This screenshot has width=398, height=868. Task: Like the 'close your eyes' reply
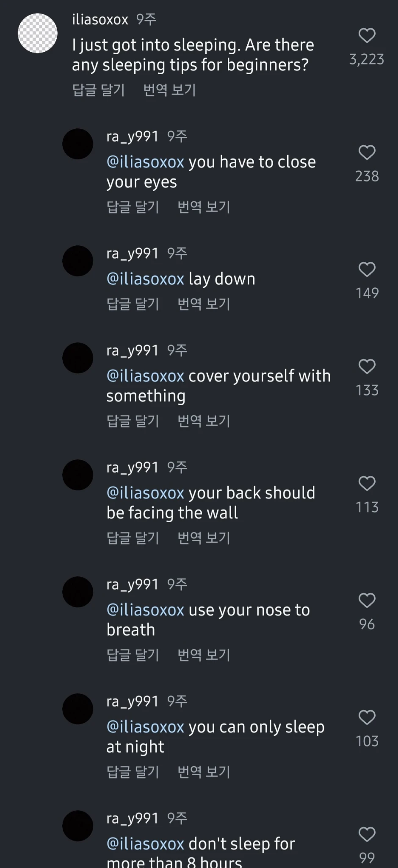(367, 153)
